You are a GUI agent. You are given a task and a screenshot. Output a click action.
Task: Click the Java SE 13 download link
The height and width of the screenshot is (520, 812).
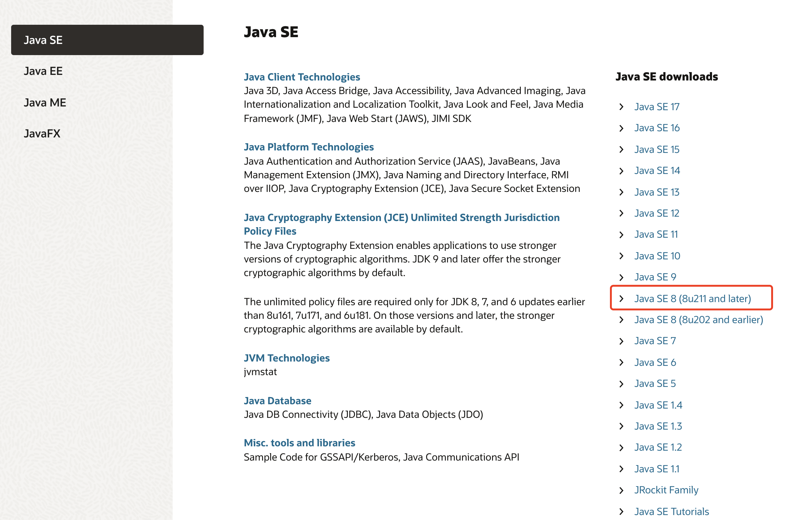point(657,192)
